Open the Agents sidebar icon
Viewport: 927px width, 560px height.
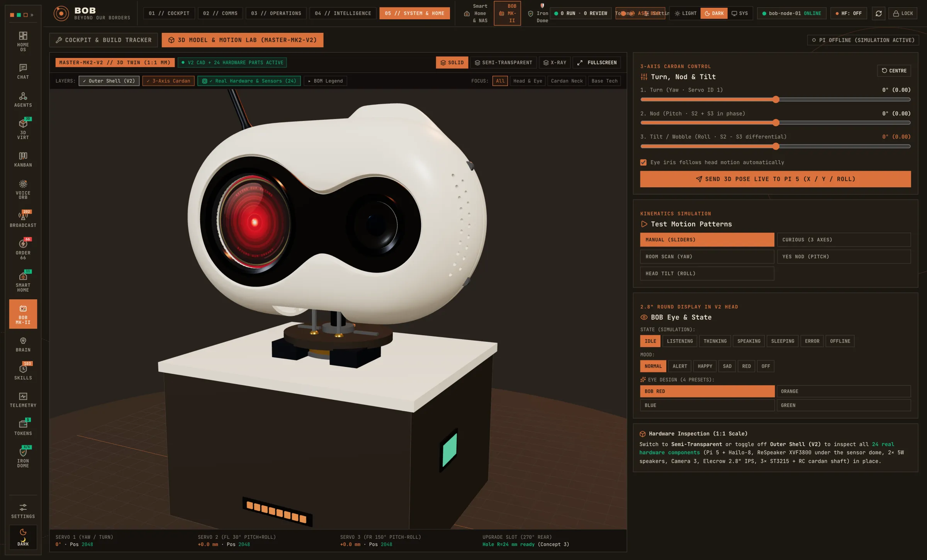23,100
